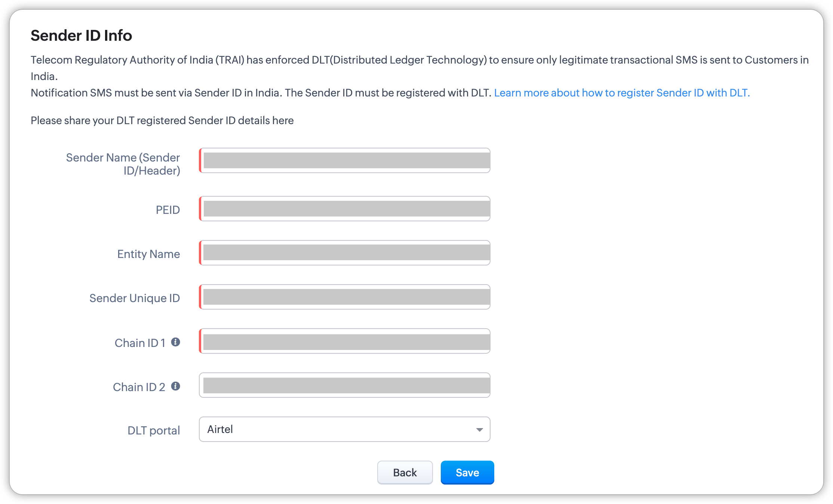
Task: Click the DLT portal label
Action: tap(154, 430)
